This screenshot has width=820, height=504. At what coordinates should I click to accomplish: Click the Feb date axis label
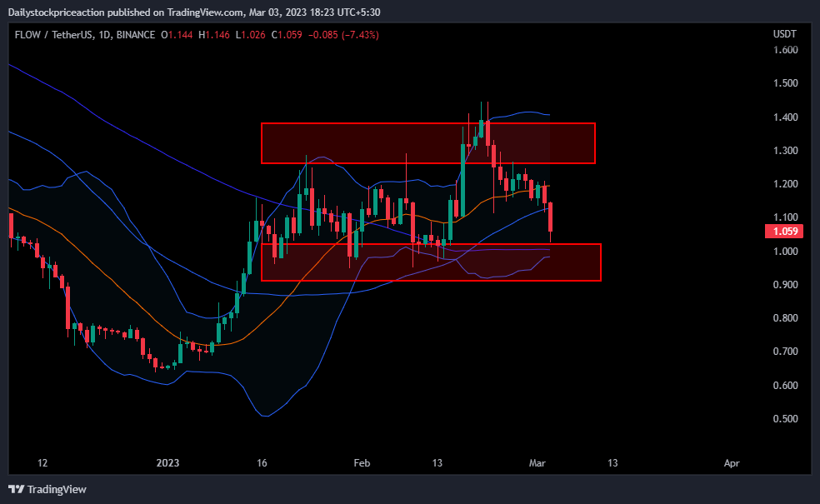point(361,462)
